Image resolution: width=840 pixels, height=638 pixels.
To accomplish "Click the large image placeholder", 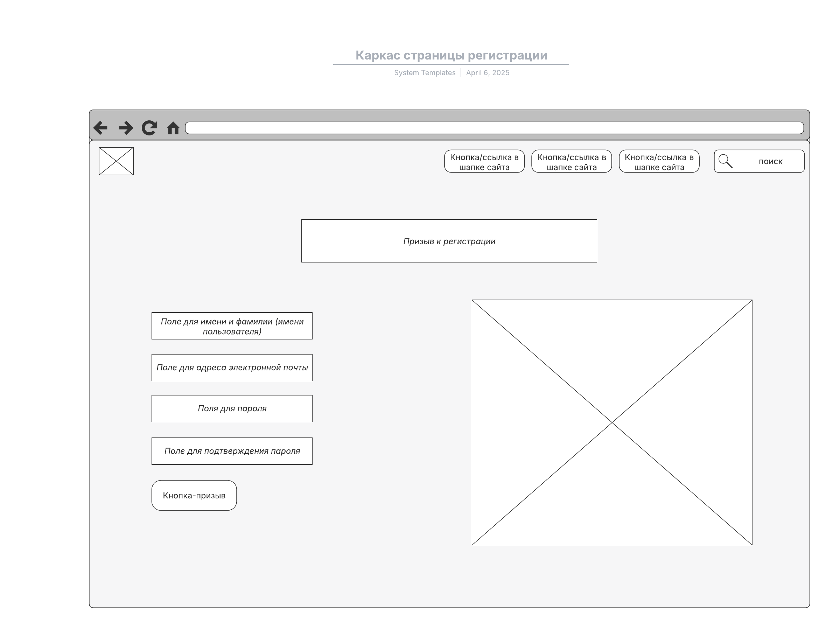I will coord(612,422).
